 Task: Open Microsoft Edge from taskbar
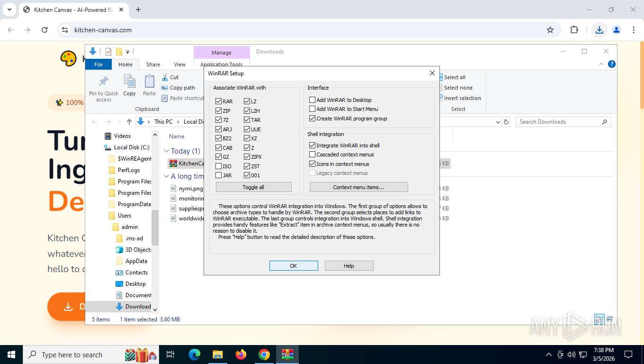[195, 355]
